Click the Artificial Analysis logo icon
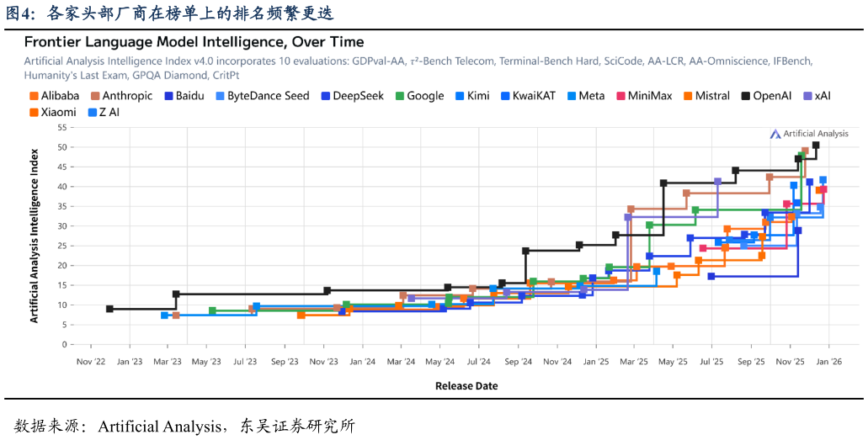Image resolution: width=868 pixels, height=440 pixels. tap(775, 134)
